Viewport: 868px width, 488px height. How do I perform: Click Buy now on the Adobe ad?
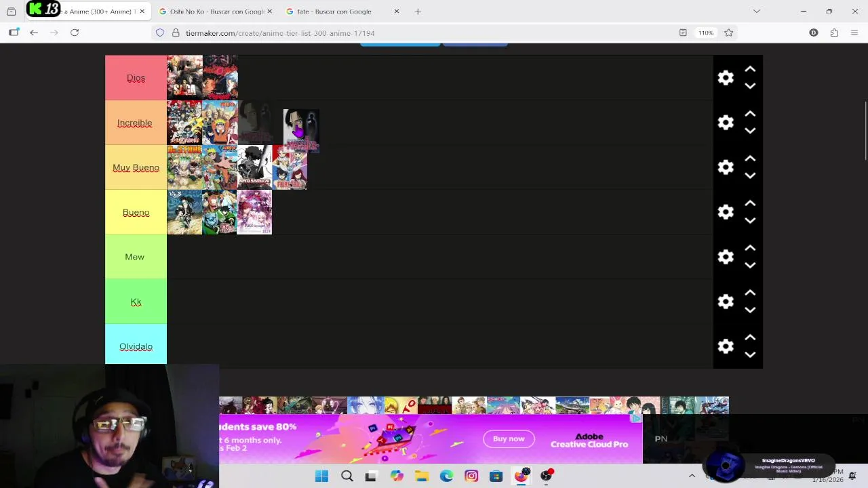pos(509,439)
